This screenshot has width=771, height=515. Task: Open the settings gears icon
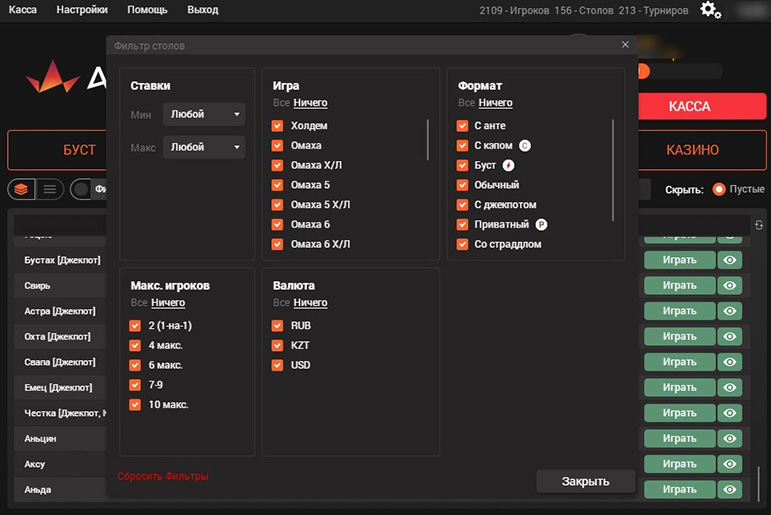click(710, 10)
